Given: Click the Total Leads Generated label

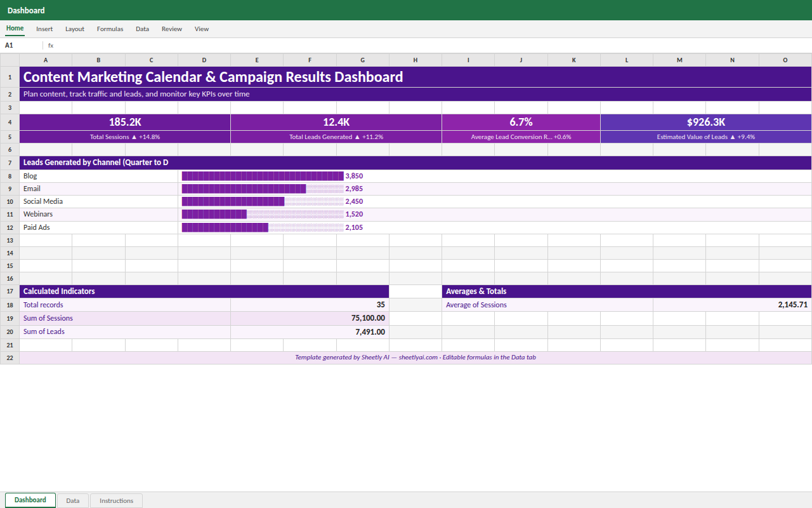Looking at the screenshot, I should 336,137.
